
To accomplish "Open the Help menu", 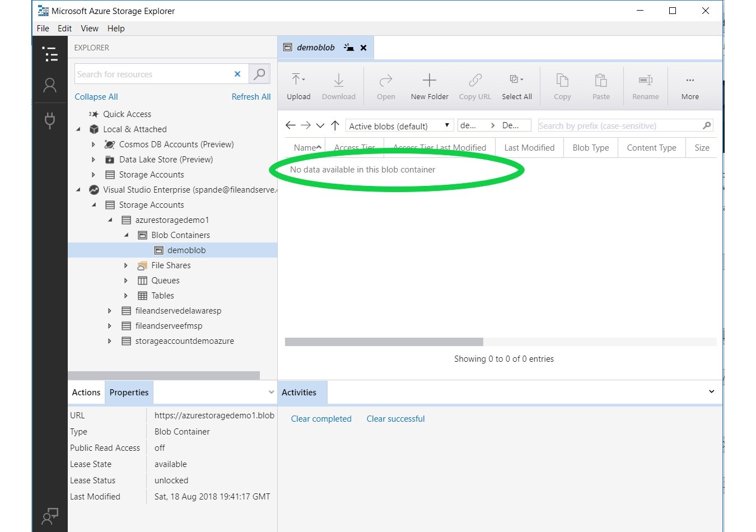I will click(x=116, y=29).
